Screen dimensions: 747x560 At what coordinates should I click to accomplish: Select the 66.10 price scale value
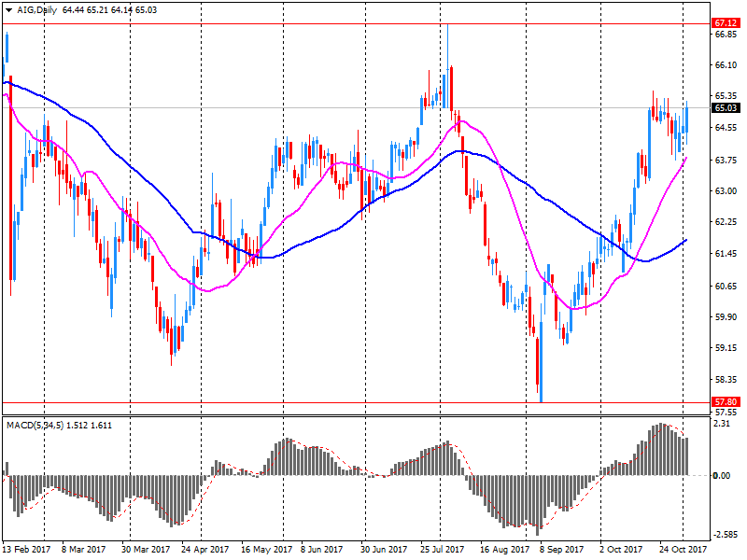click(x=726, y=65)
